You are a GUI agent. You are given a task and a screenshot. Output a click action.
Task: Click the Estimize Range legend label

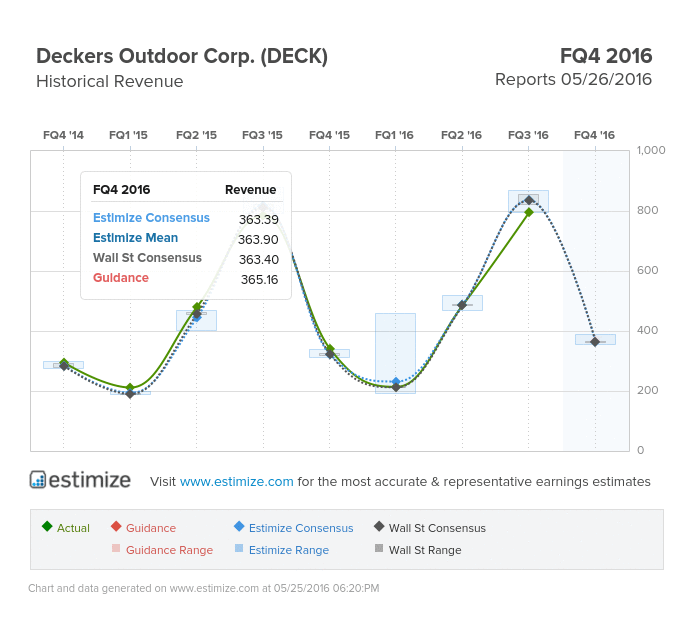pos(289,550)
